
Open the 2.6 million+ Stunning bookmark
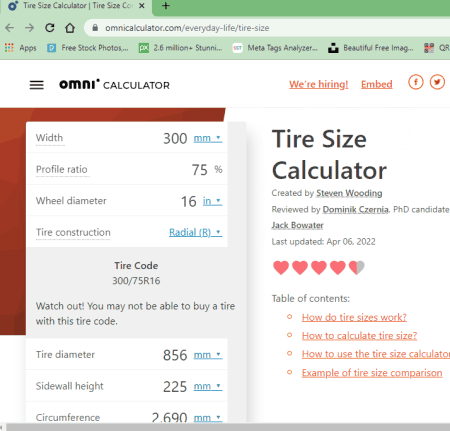coord(180,48)
